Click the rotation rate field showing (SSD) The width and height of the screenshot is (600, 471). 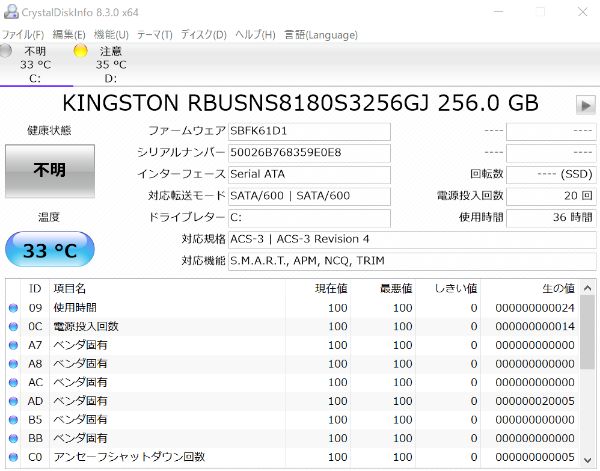coord(551,174)
